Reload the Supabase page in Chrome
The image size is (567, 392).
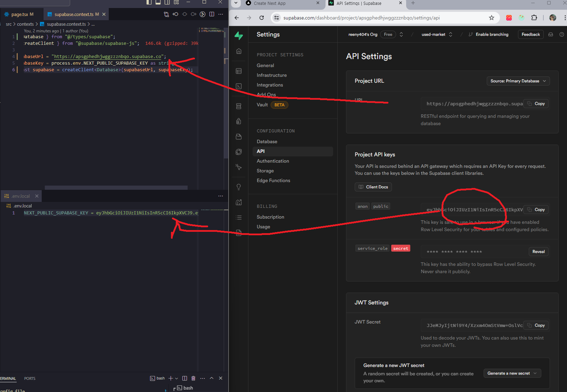262,18
